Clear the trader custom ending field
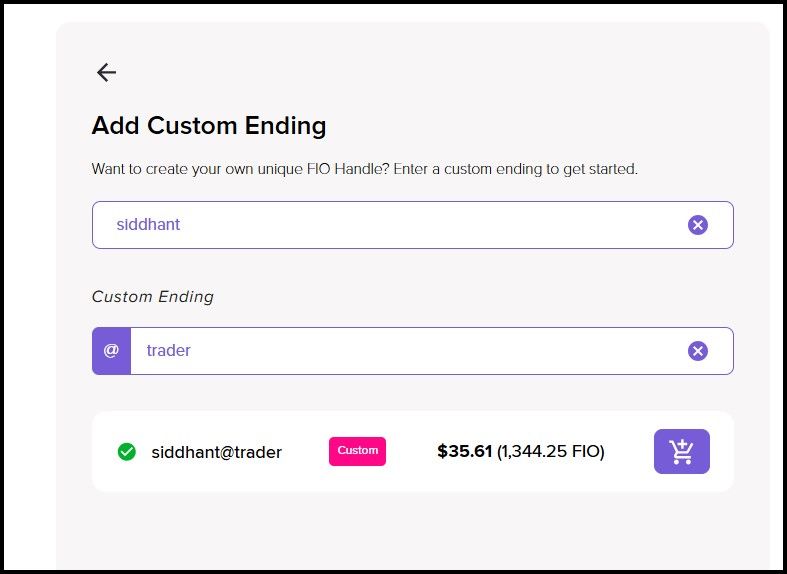This screenshot has width=787, height=574. [698, 350]
